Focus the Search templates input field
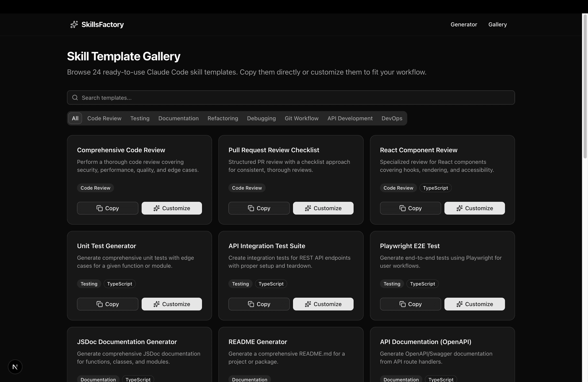Image resolution: width=588 pixels, height=382 pixels. pos(291,98)
